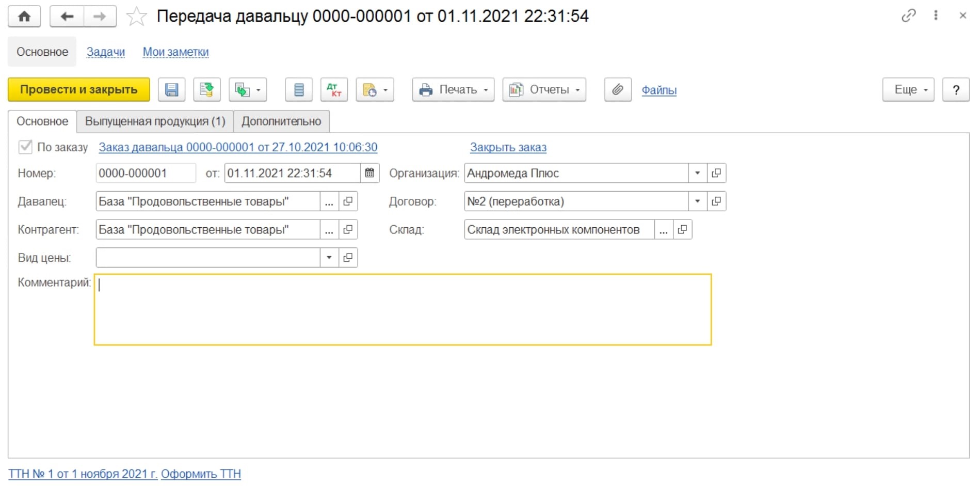
Task: Open Вид цены item form icon
Action: (x=348, y=257)
